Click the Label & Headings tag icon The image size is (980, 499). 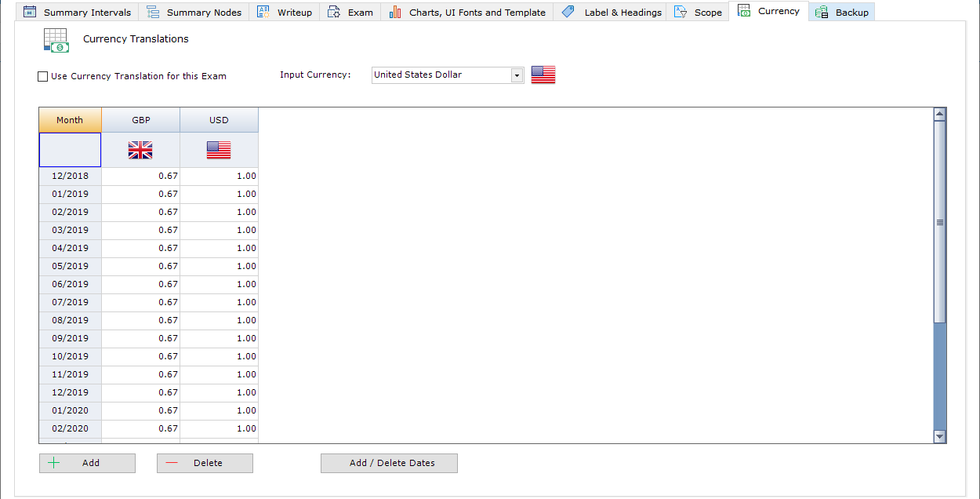[x=568, y=12]
